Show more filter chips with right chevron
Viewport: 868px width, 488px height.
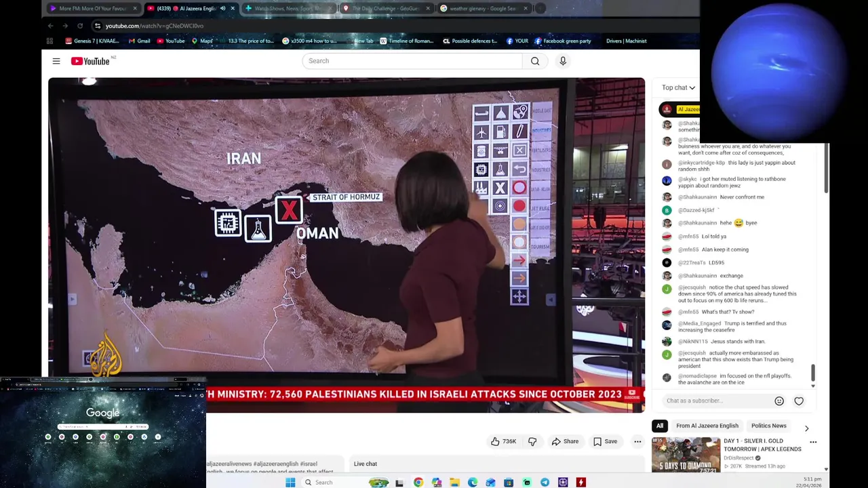806,428
